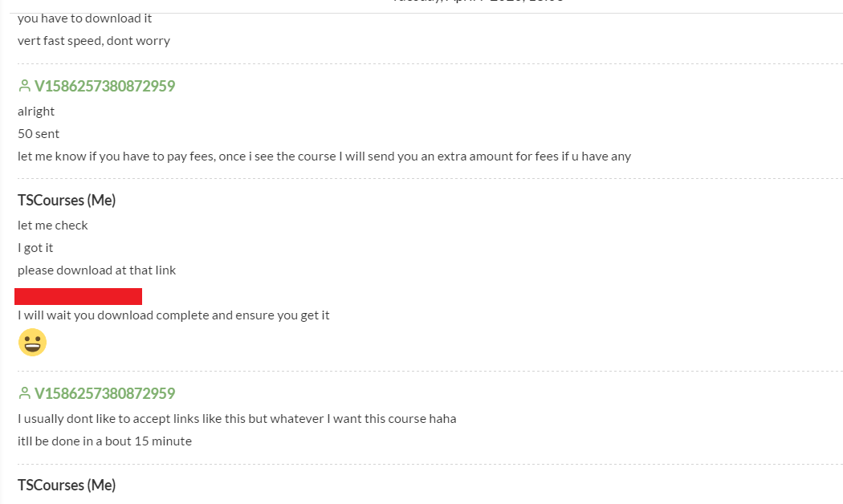Click the message about paying extra fees
This screenshot has height=504, width=843.
pyautogui.click(x=324, y=156)
